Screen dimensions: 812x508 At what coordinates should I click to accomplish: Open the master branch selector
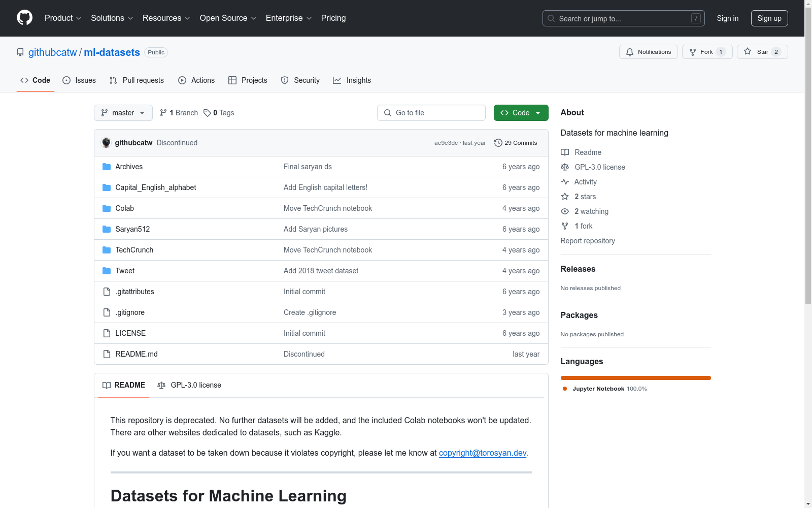pyautogui.click(x=123, y=113)
